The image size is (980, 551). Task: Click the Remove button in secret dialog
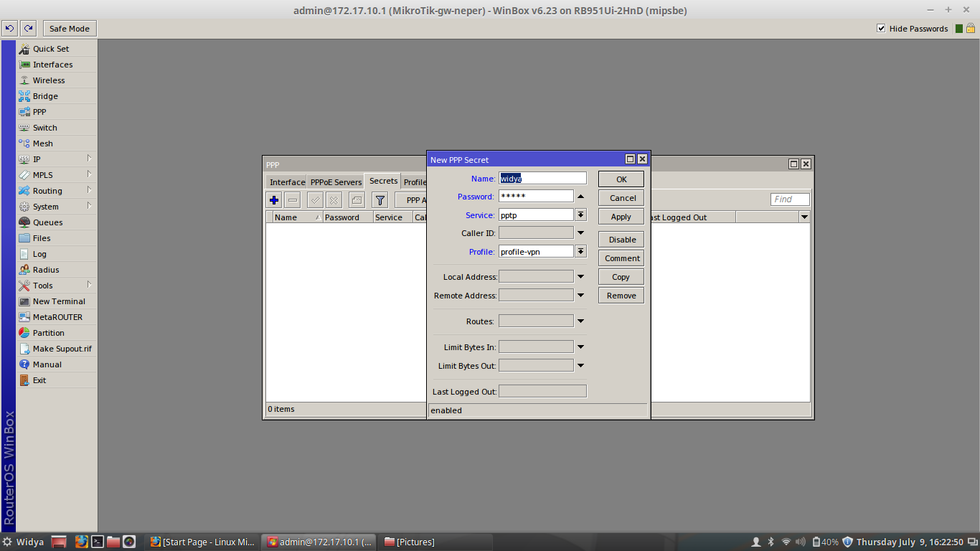tap(621, 296)
